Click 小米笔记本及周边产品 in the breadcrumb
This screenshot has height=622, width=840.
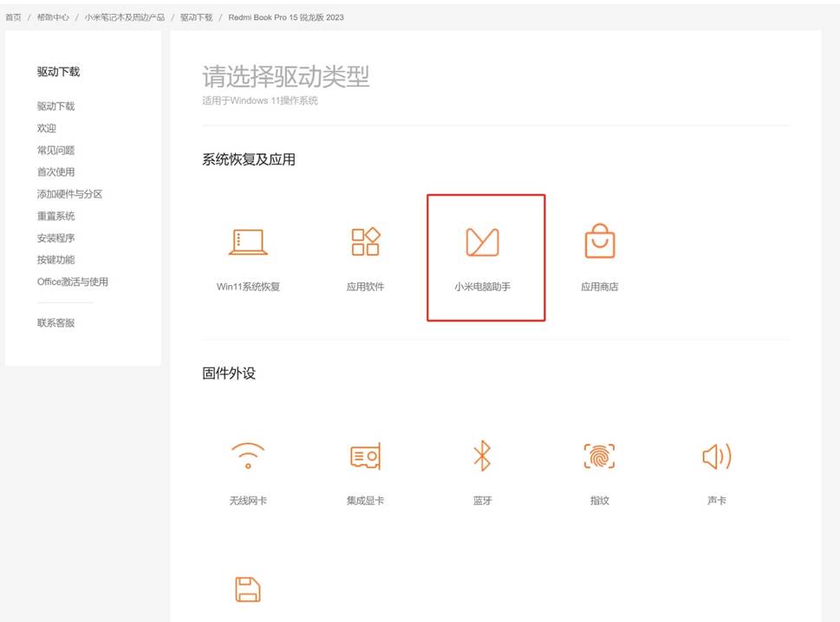coord(117,16)
